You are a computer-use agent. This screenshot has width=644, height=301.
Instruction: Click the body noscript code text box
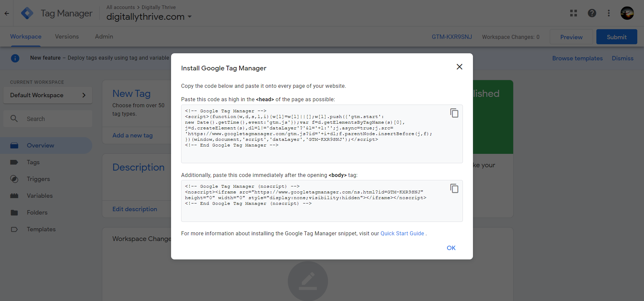pyautogui.click(x=322, y=201)
